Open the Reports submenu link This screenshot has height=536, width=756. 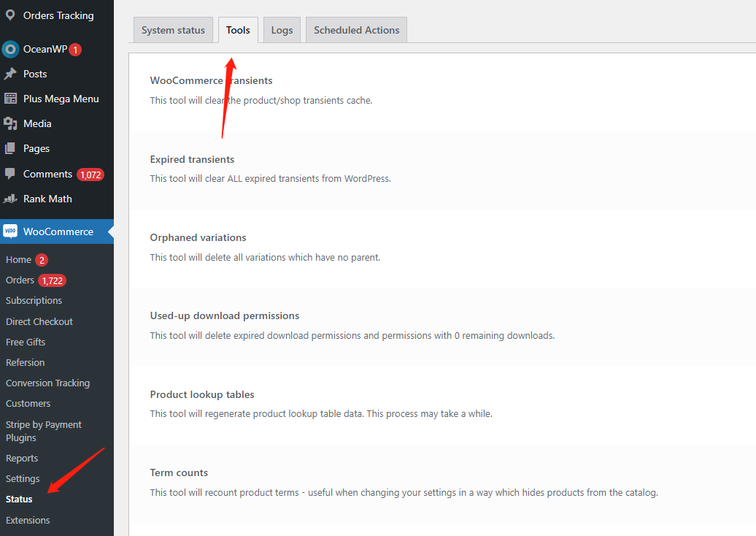(22, 459)
